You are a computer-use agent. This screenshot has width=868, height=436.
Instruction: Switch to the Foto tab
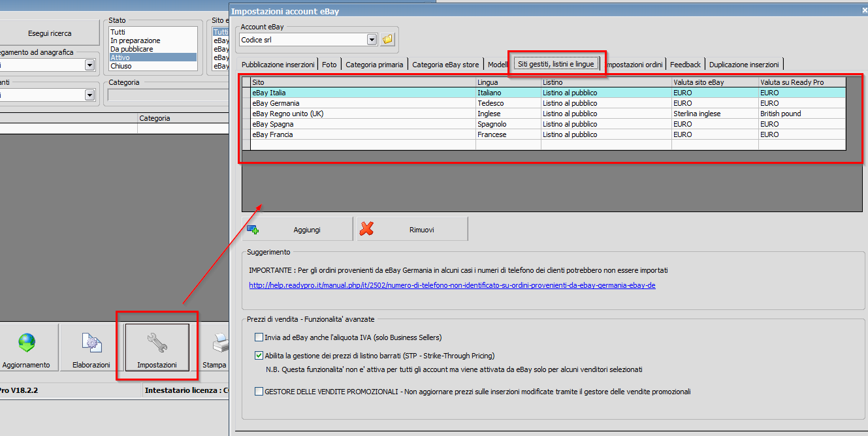[330, 65]
